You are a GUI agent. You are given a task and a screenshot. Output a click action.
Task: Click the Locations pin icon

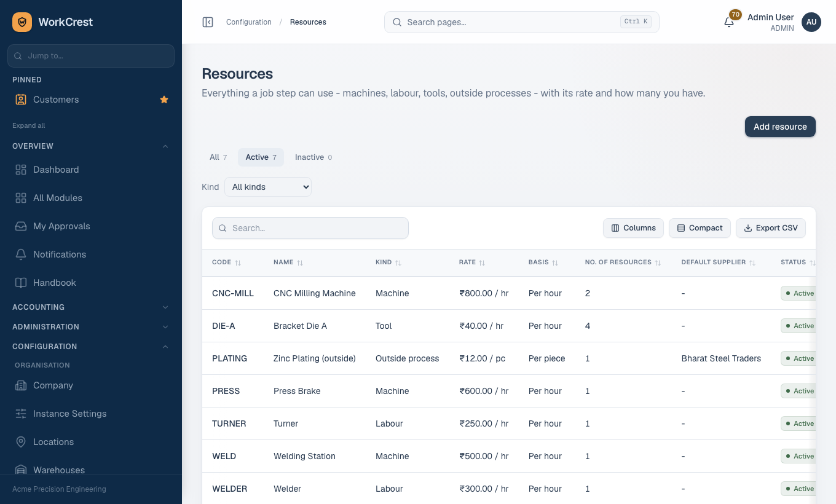pos(21,442)
